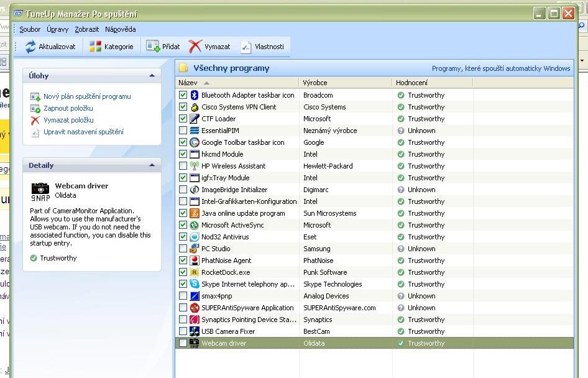Collapse the Úlohy panel

(x=152, y=76)
